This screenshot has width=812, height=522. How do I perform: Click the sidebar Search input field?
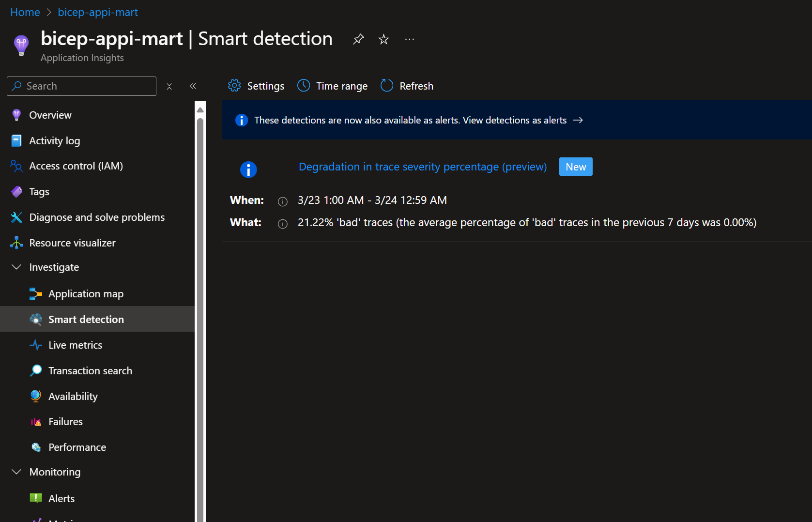(x=81, y=86)
